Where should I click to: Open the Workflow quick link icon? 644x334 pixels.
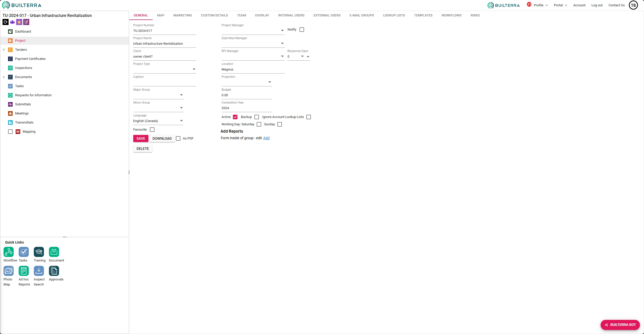point(9,252)
